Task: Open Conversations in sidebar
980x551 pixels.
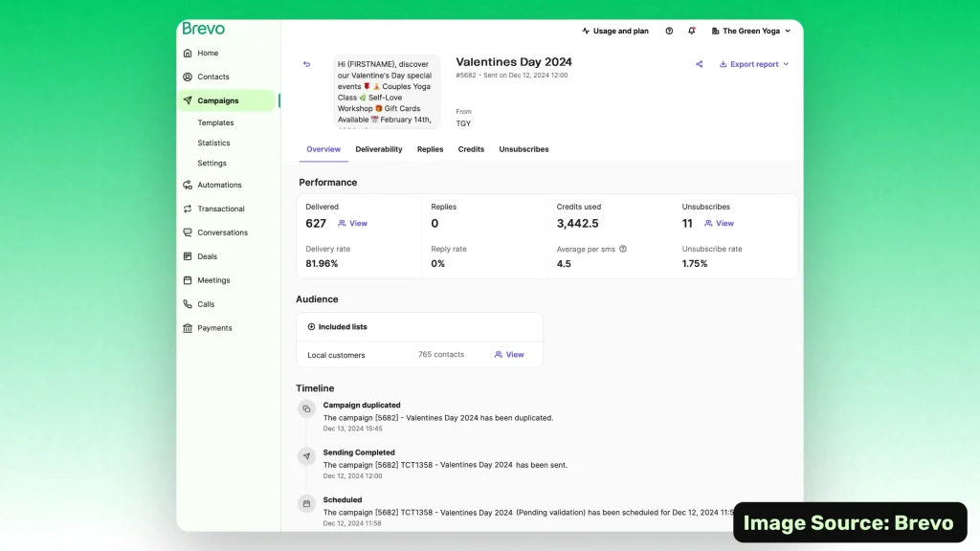Action: pos(222,232)
